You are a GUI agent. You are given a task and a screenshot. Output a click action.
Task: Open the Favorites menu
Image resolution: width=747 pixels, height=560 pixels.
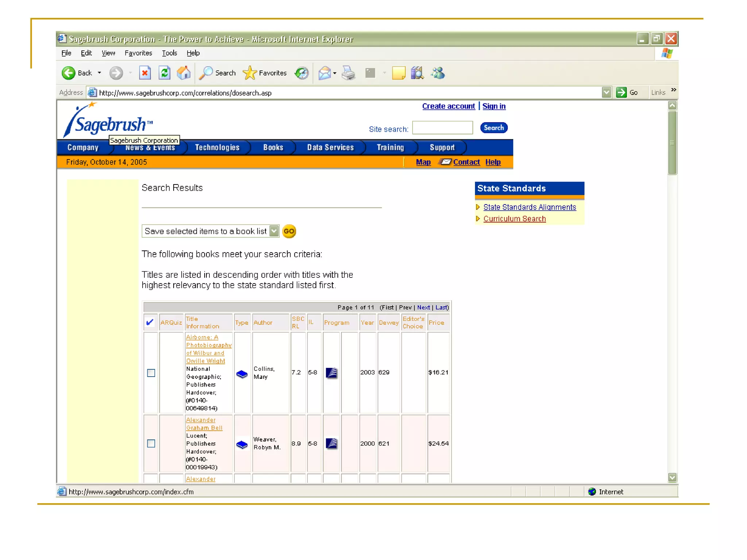click(x=138, y=53)
